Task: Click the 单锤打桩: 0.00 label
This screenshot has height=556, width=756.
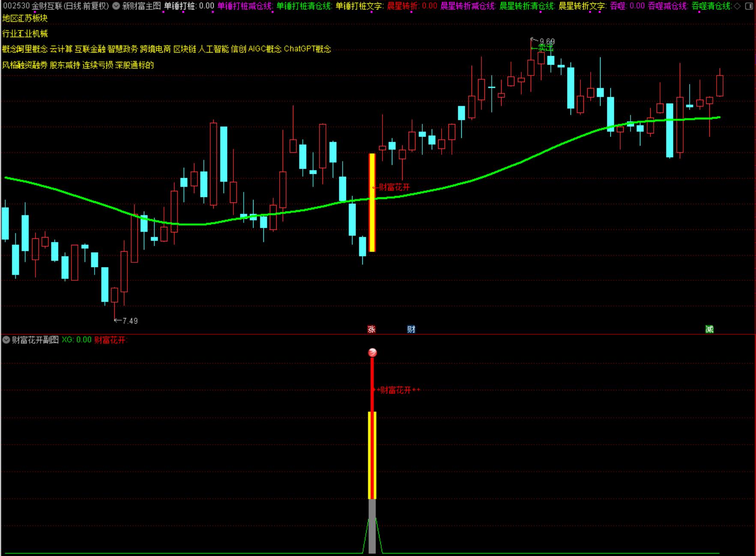Action: [x=189, y=6]
